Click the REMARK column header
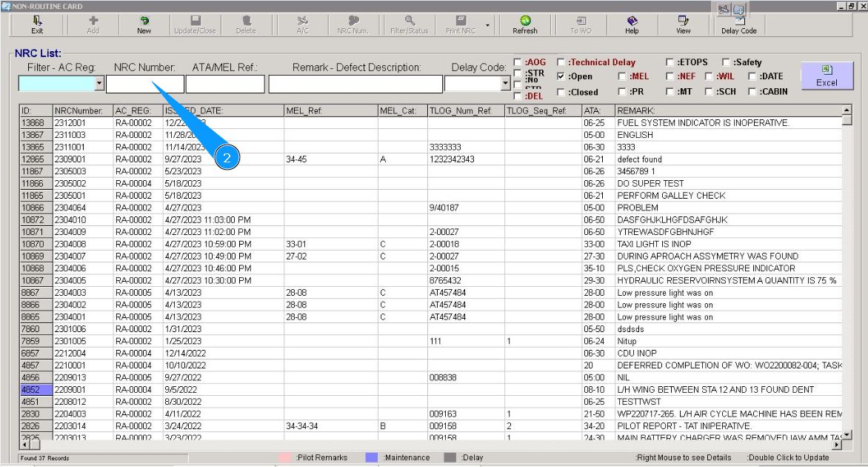The image size is (868, 467). point(729,110)
